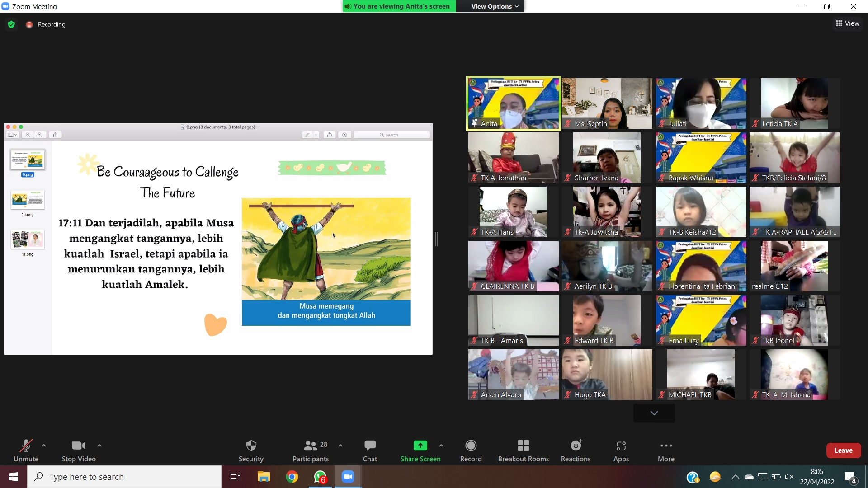Viewport: 868px width, 488px height.
Task: Open File Explorer from taskbar
Action: 264,477
